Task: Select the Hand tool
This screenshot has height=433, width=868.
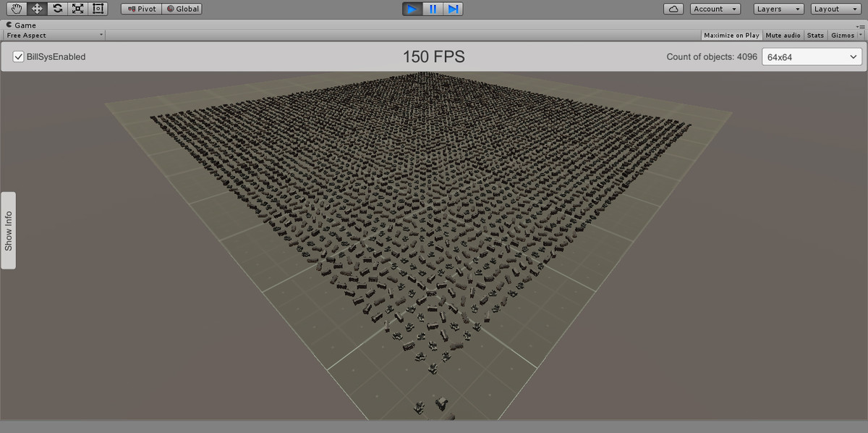Action: [x=17, y=9]
